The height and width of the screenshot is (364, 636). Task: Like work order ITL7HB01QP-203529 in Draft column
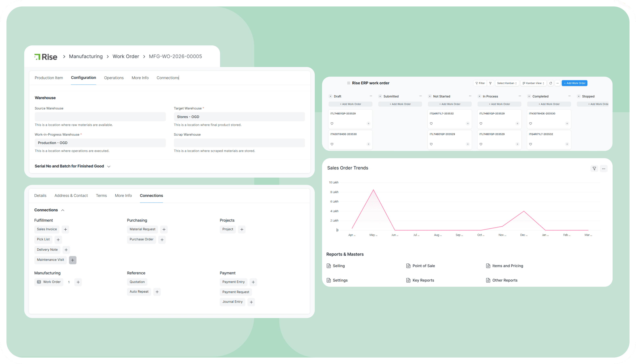click(332, 123)
